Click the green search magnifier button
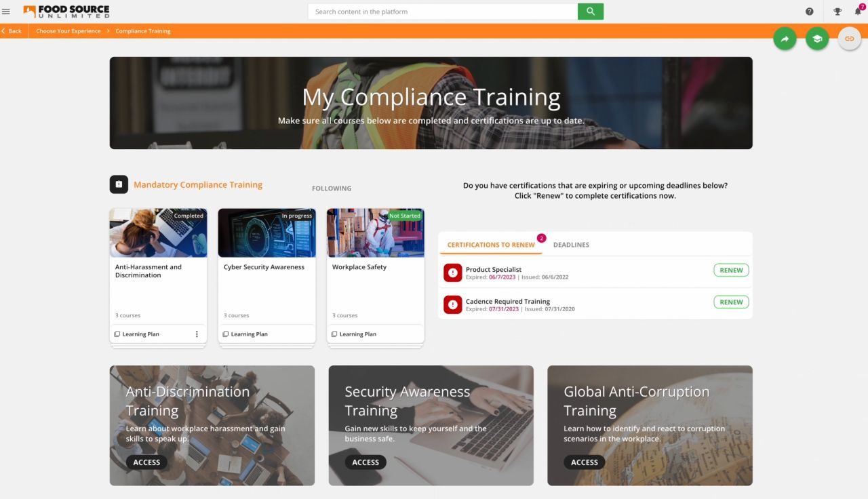This screenshot has width=868, height=499. 590,12
